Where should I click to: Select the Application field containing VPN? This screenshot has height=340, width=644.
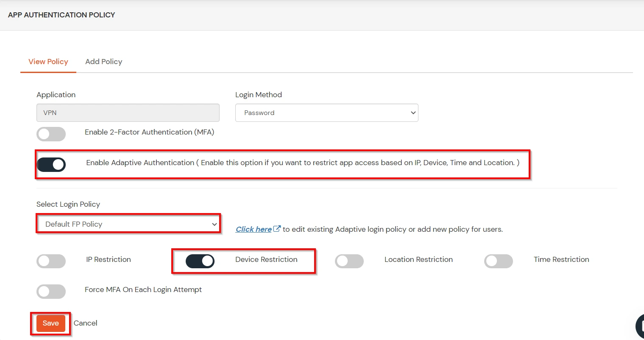tap(128, 113)
